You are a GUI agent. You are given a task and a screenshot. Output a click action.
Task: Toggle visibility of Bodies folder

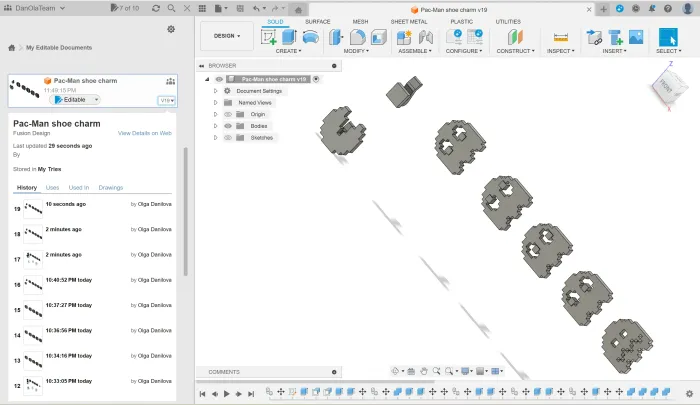point(227,127)
